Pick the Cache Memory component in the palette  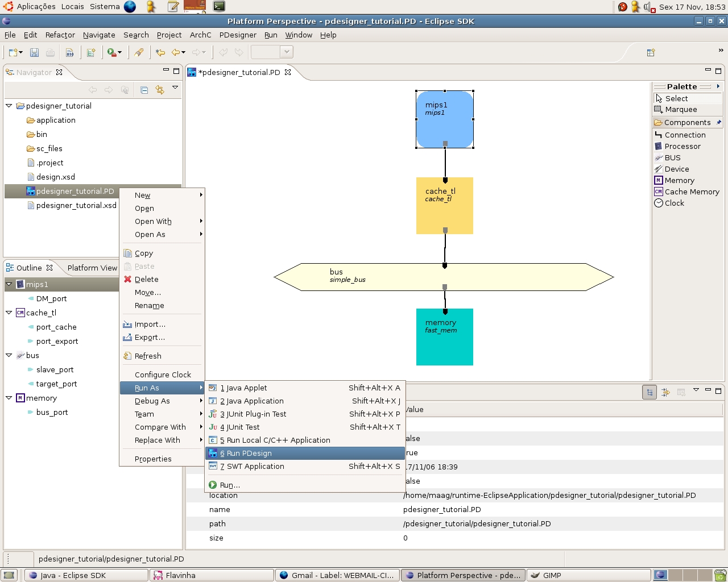click(687, 192)
